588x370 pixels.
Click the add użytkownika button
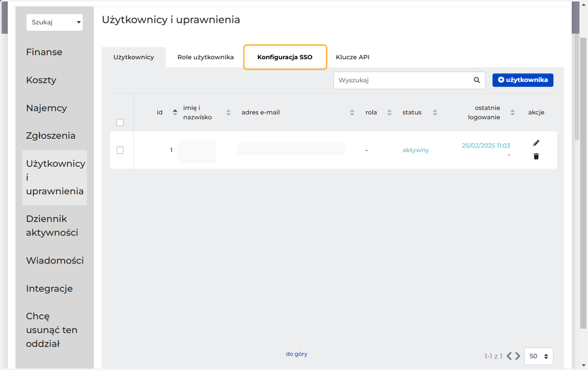[523, 80]
